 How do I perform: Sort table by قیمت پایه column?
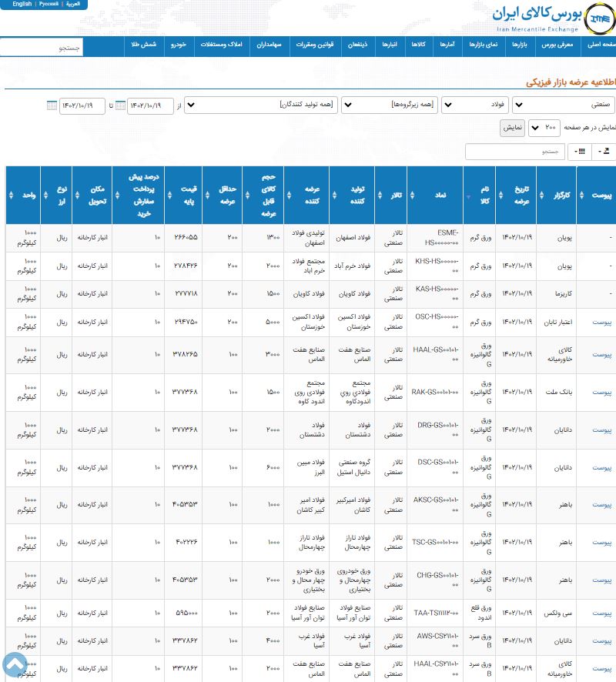(x=169, y=196)
